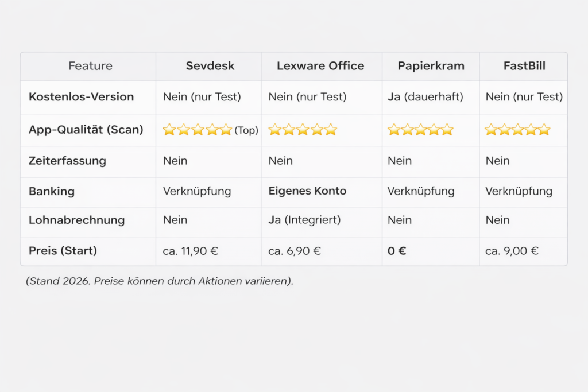Click the FastBill column header
The width and height of the screenshot is (588, 392).
524,66
